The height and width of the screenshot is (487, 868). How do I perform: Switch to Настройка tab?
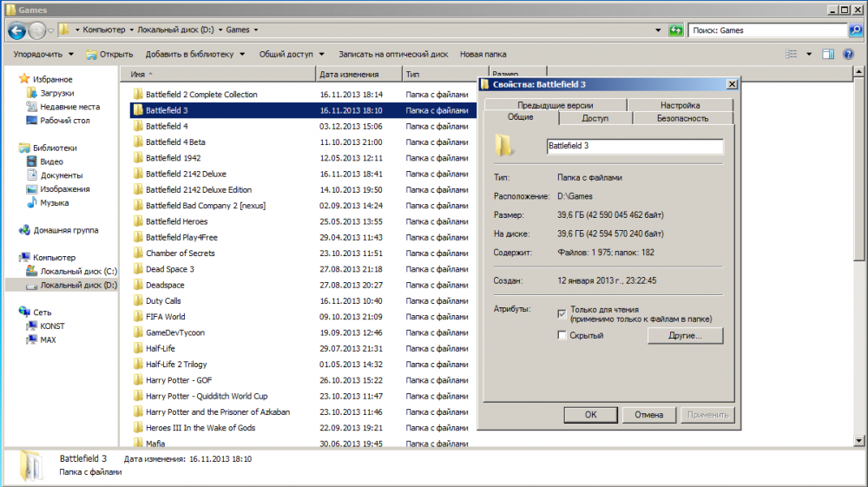680,105
